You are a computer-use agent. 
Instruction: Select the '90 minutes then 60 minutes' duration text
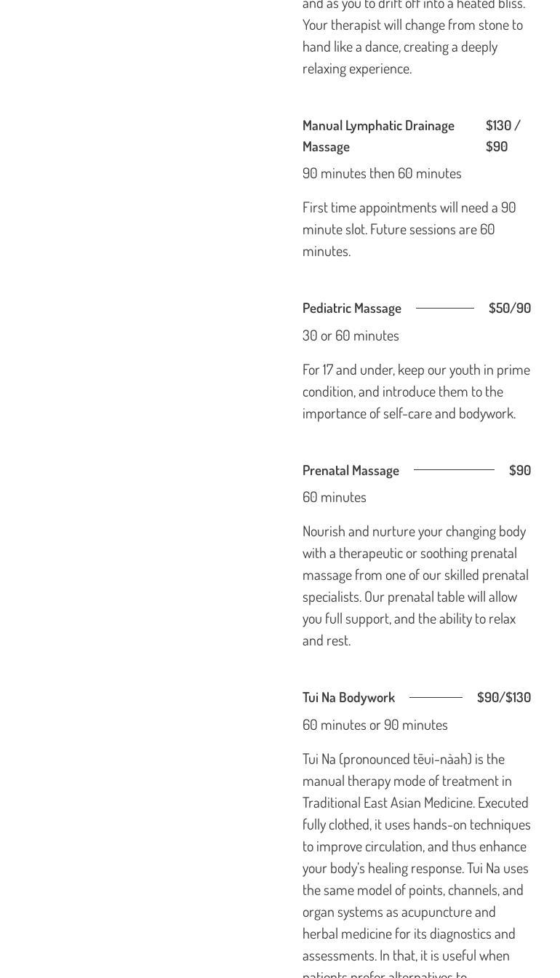pos(382,173)
